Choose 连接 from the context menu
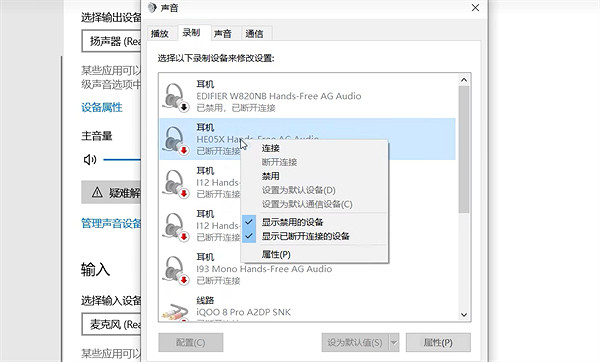600x362 pixels. coord(314,148)
